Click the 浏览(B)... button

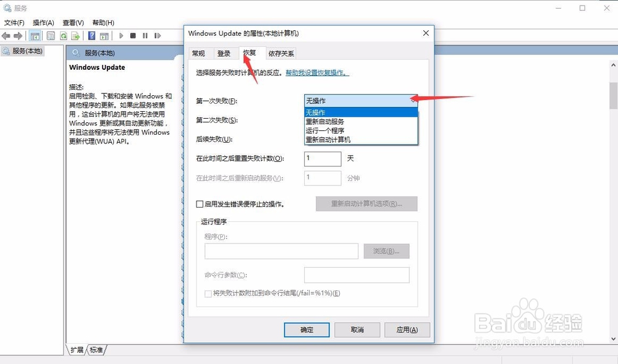[x=386, y=251]
